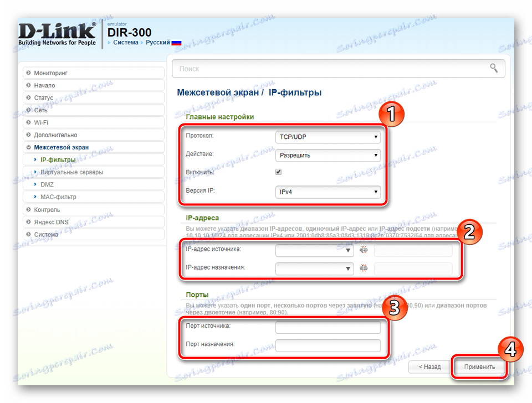Click in the Поиск search field
This screenshot has width=532, height=403.
click(x=338, y=69)
